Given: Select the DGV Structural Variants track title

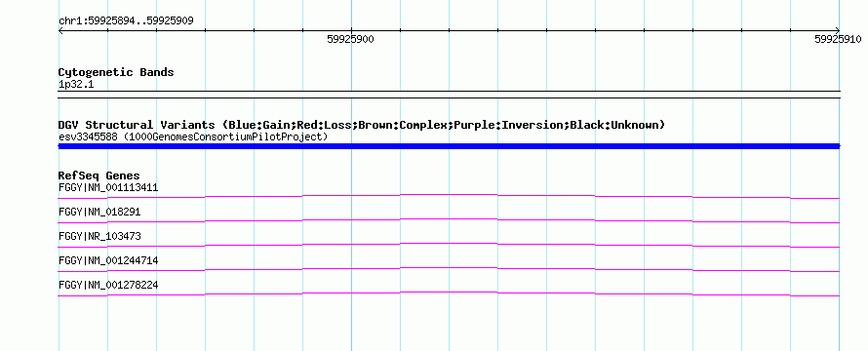Looking at the screenshot, I should (362, 125).
